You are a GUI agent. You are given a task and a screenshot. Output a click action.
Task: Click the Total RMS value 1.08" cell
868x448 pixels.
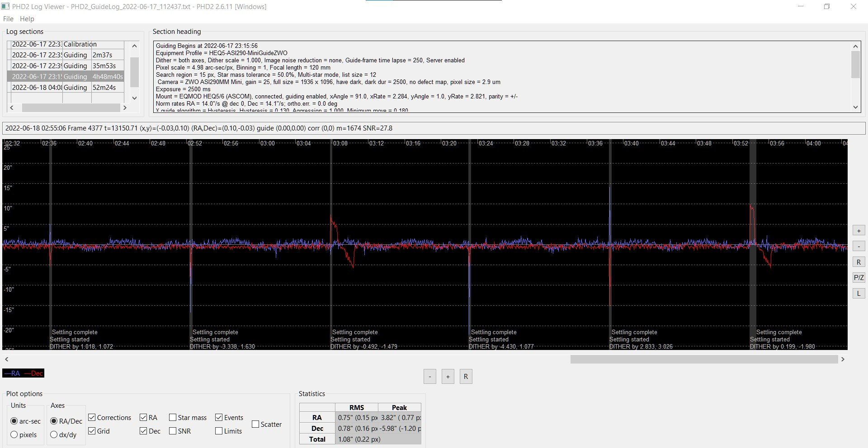click(357, 439)
